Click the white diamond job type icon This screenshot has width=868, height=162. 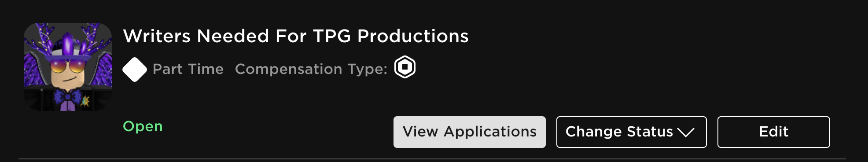point(135,70)
